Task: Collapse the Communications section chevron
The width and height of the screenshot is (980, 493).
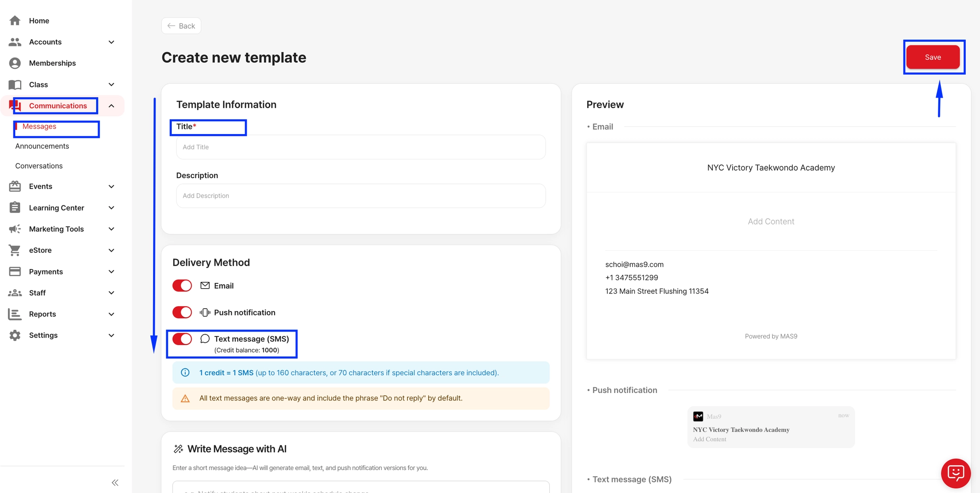Action: tap(111, 106)
